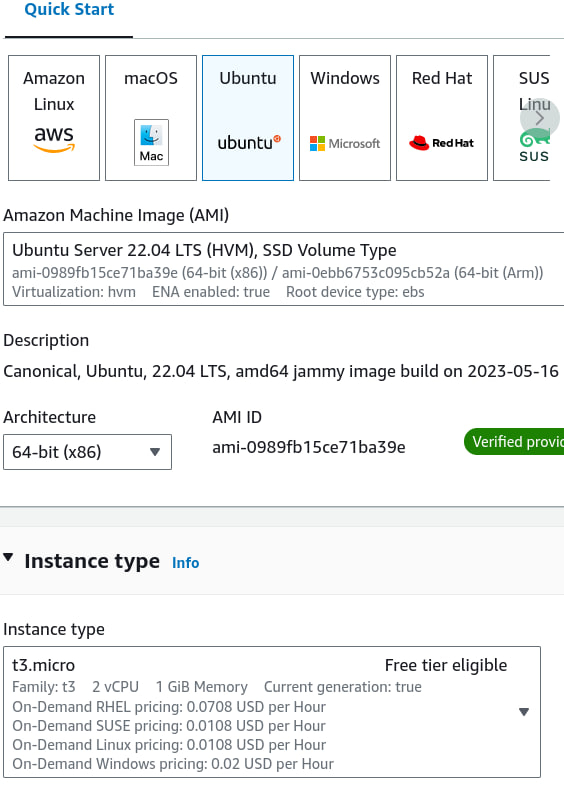This screenshot has width=564, height=785.
Task: Click the Canonical Ubuntu description text
Action: coord(281,371)
